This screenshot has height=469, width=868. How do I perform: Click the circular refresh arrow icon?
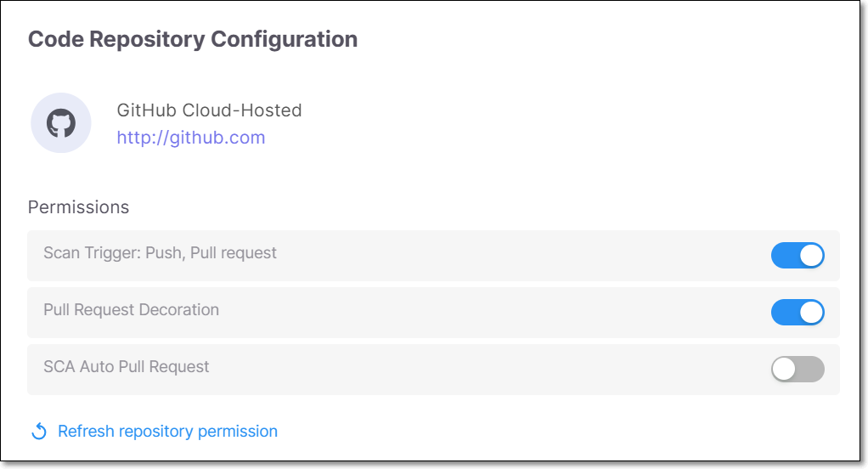point(39,432)
